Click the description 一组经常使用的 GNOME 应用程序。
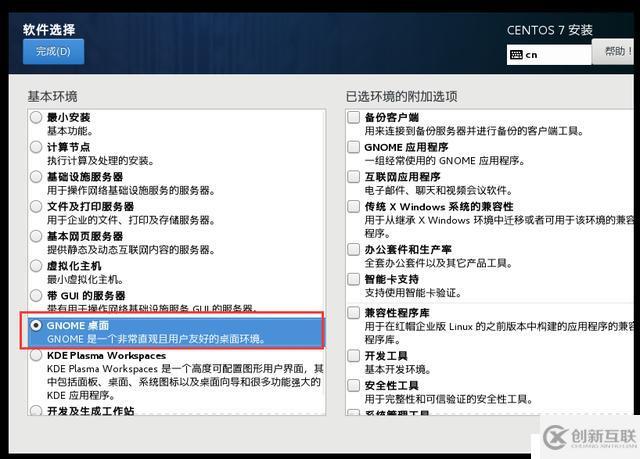Viewport: 640px width, 459px height. 445,161
